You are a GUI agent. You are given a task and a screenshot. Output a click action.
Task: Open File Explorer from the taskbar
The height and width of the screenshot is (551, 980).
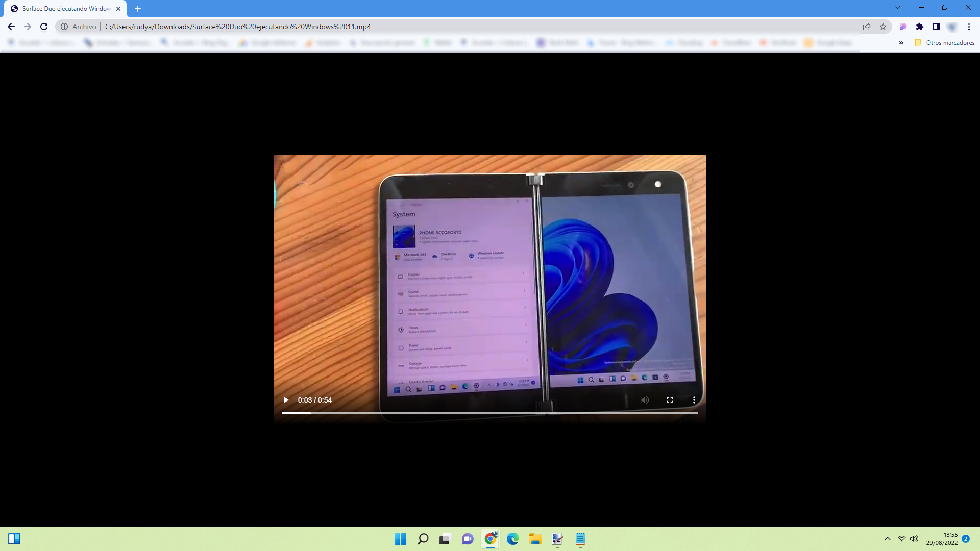(535, 539)
